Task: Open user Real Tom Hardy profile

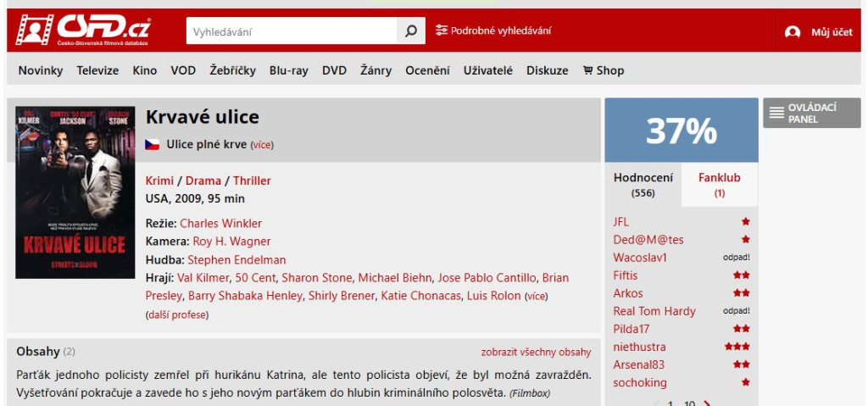Action: point(654,311)
